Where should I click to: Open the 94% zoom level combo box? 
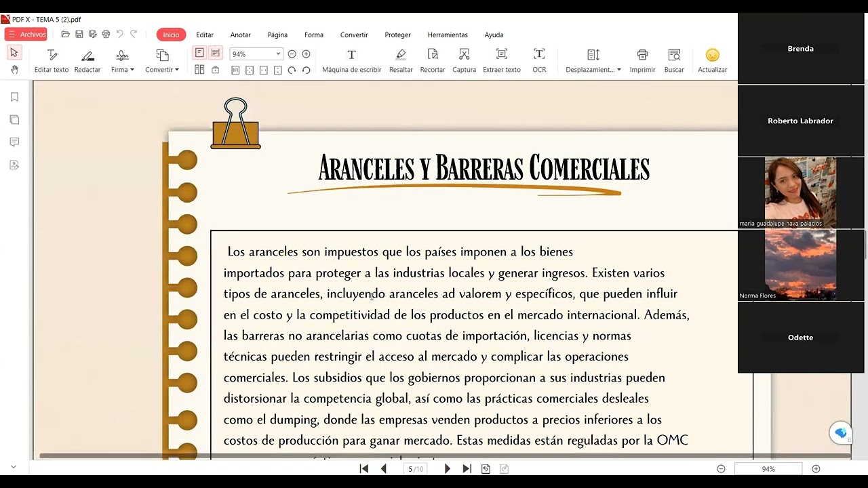click(x=256, y=54)
